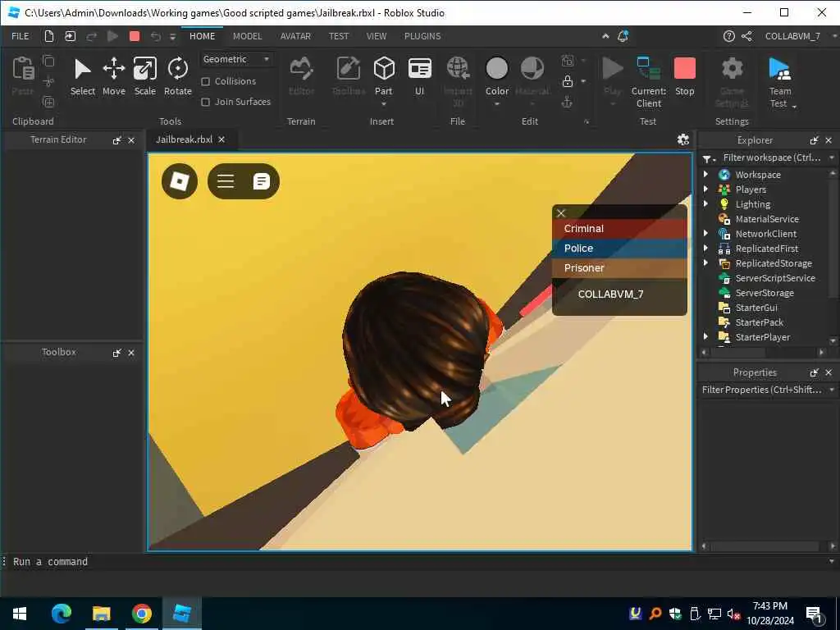Close the Terrain Editor panel
The image size is (840, 630).
[131, 140]
